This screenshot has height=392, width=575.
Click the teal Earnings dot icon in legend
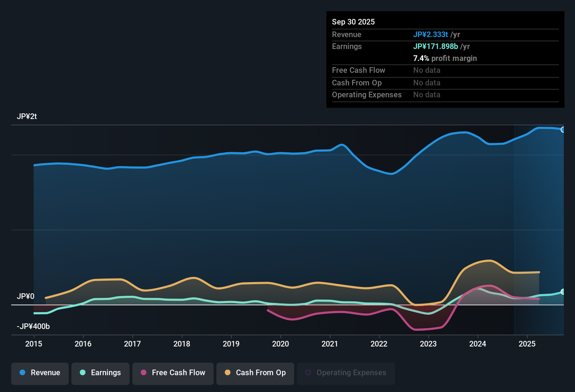pos(83,373)
